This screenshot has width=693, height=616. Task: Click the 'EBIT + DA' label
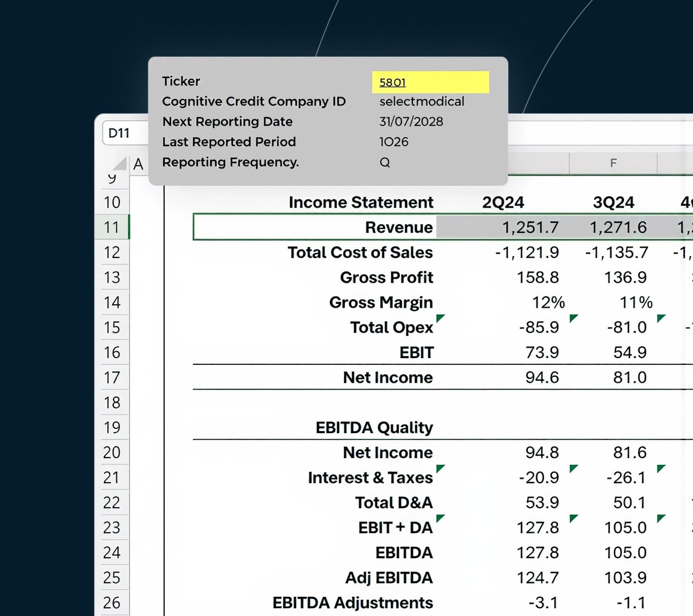pyautogui.click(x=396, y=527)
